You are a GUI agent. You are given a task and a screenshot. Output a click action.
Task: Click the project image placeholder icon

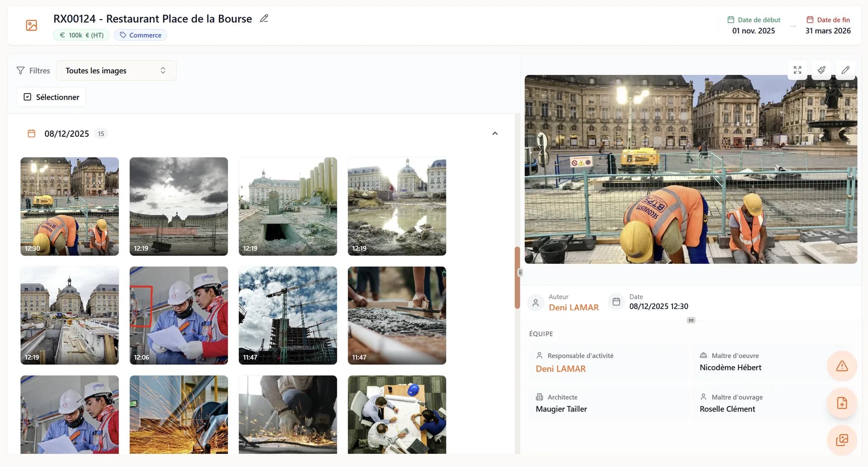pos(32,25)
